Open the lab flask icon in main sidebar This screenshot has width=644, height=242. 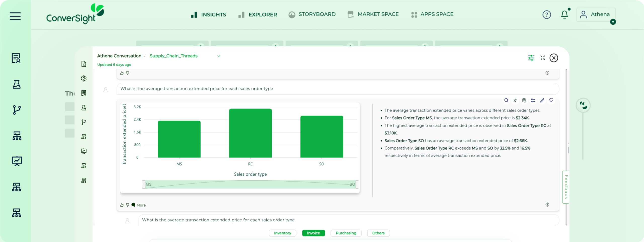pyautogui.click(x=17, y=84)
